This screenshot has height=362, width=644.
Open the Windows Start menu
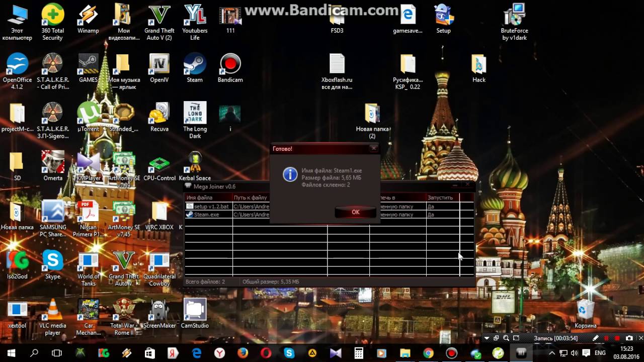11,353
